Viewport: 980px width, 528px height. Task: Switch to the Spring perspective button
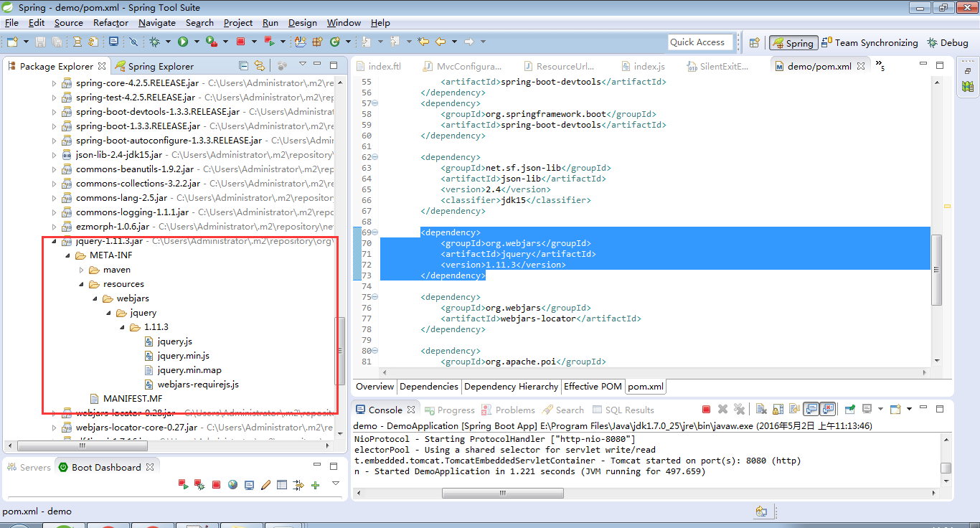pos(793,43)
